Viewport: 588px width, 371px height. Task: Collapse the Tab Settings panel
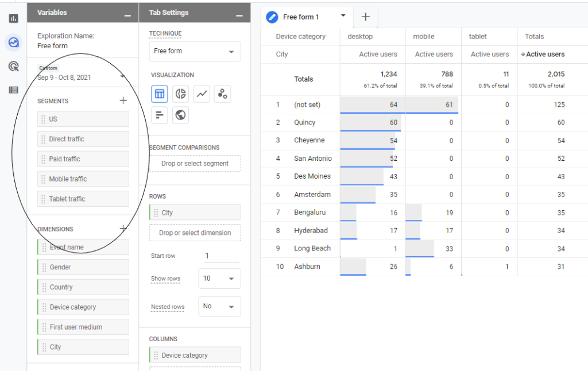tap(239, 14)
